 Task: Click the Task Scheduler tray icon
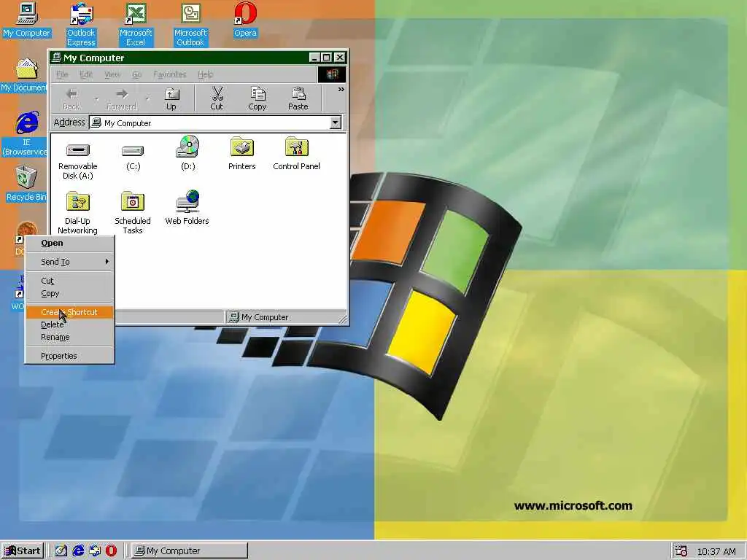[x=681, y=551]
